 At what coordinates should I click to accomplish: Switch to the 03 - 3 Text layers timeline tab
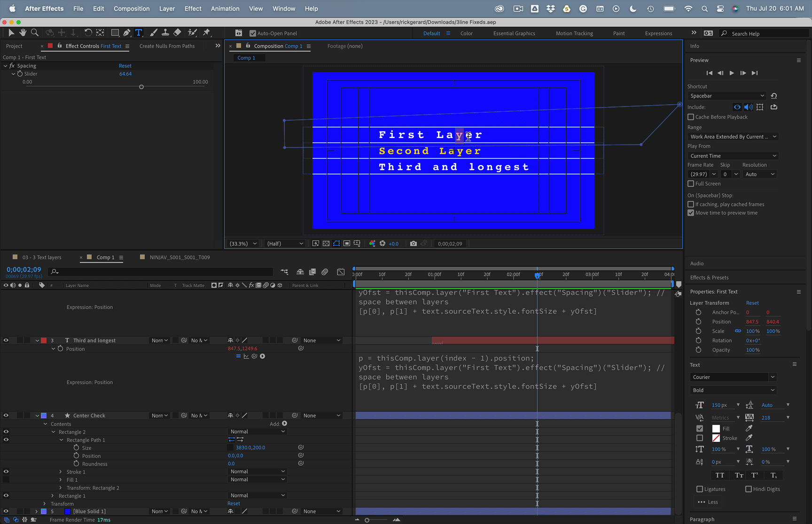pos(42,257)
